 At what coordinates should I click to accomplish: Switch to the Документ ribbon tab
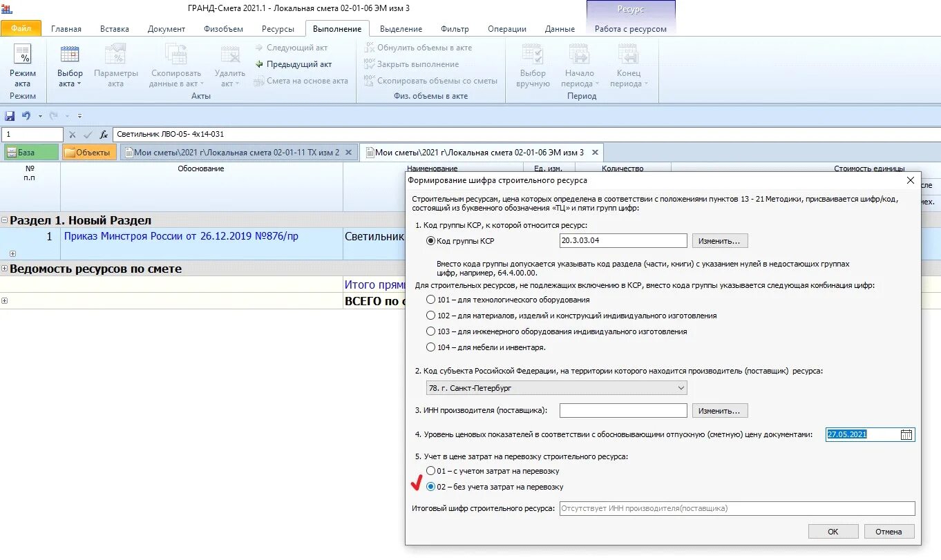pyautogui.click(x=167, y=29)
